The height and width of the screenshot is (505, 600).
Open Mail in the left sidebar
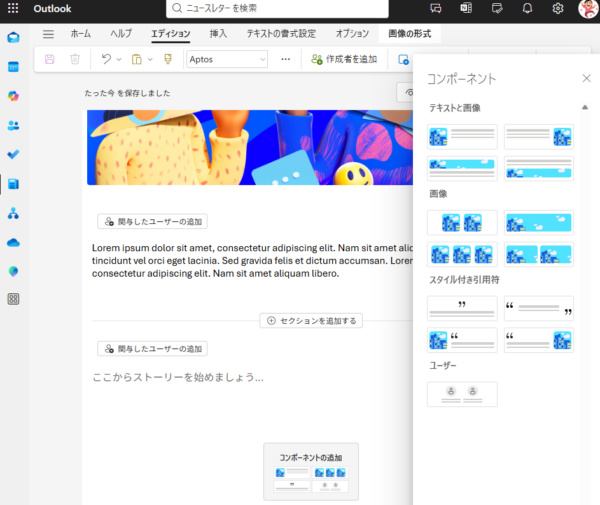click(x=14, y=38)
